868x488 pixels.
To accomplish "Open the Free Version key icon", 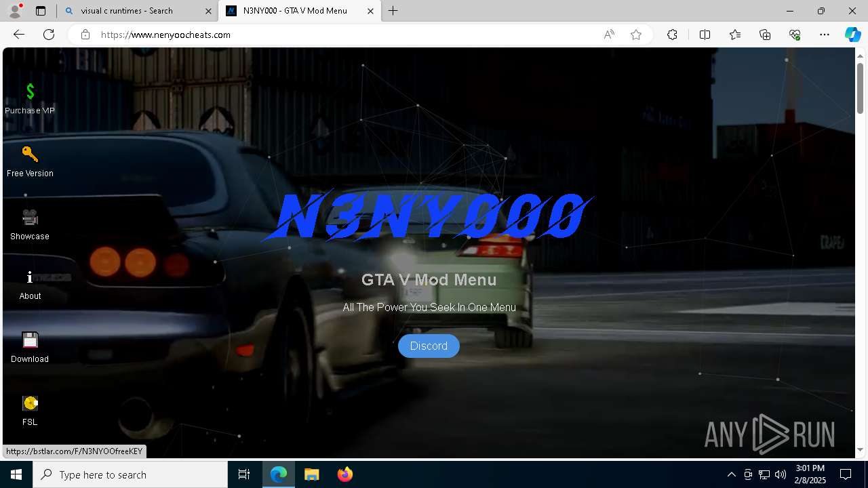I will click(x=30, y=154).
